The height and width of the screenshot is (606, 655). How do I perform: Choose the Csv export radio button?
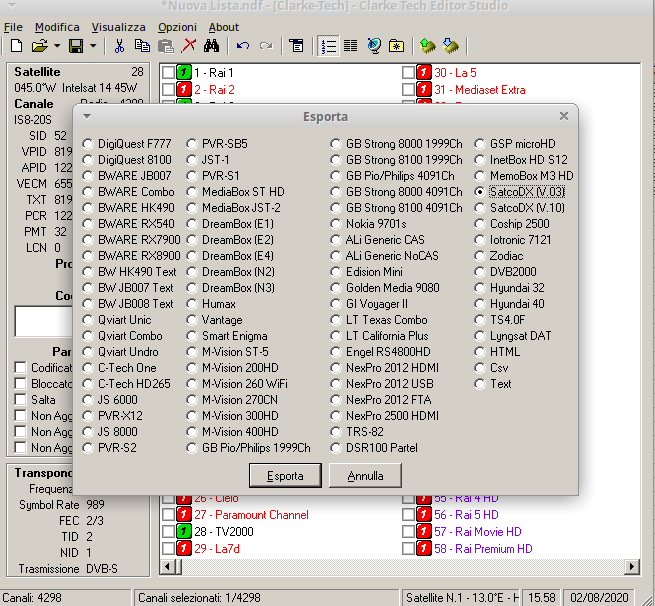point(480,368)
